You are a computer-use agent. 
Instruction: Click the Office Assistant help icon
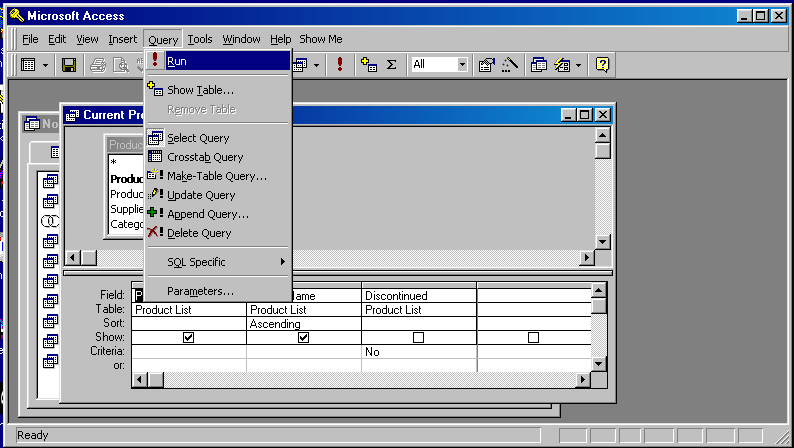602,65
